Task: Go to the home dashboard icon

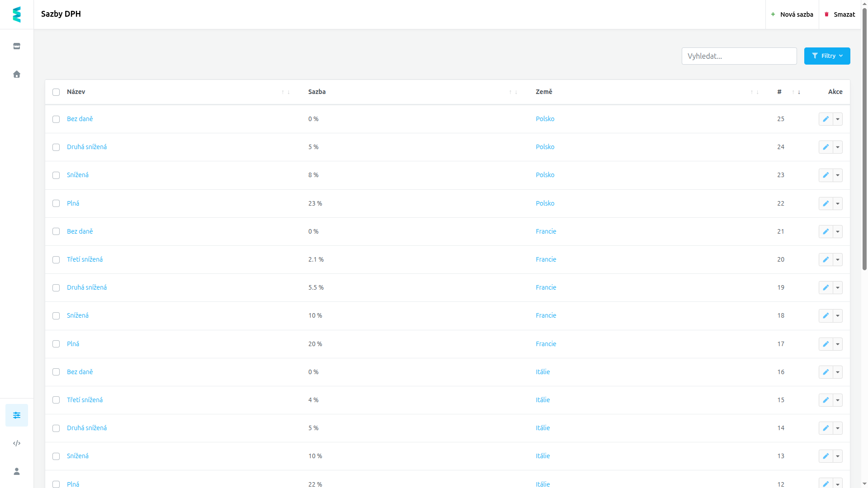Action: (x=17, y=74)
